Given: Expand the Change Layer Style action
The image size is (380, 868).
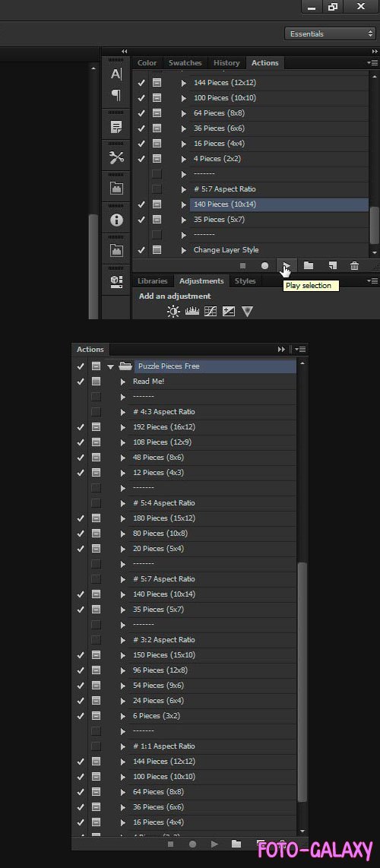Looking at the screenshot, I should tap(184, 250).
